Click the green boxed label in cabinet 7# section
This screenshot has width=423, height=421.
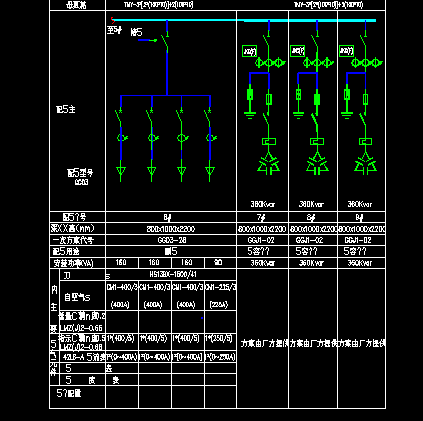coord(249,51)
